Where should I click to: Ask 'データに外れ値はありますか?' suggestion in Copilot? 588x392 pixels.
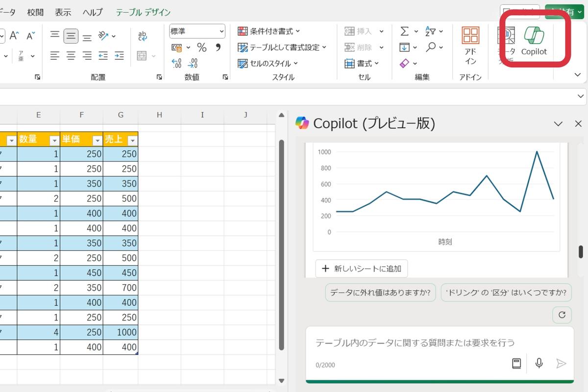click(x=380, y=292)
